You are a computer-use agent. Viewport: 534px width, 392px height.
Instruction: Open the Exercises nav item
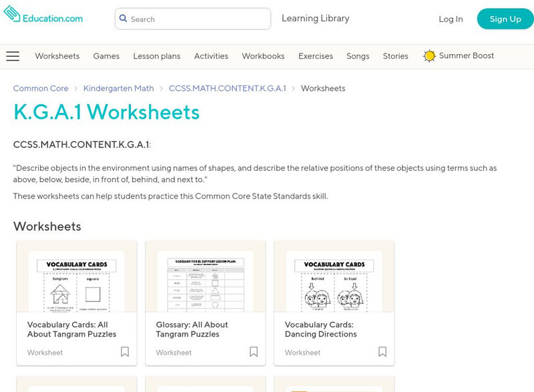316,56
